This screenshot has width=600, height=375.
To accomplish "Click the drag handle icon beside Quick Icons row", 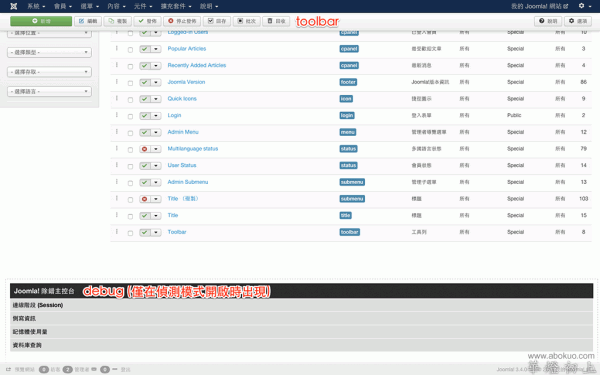I will coord(117,98).
